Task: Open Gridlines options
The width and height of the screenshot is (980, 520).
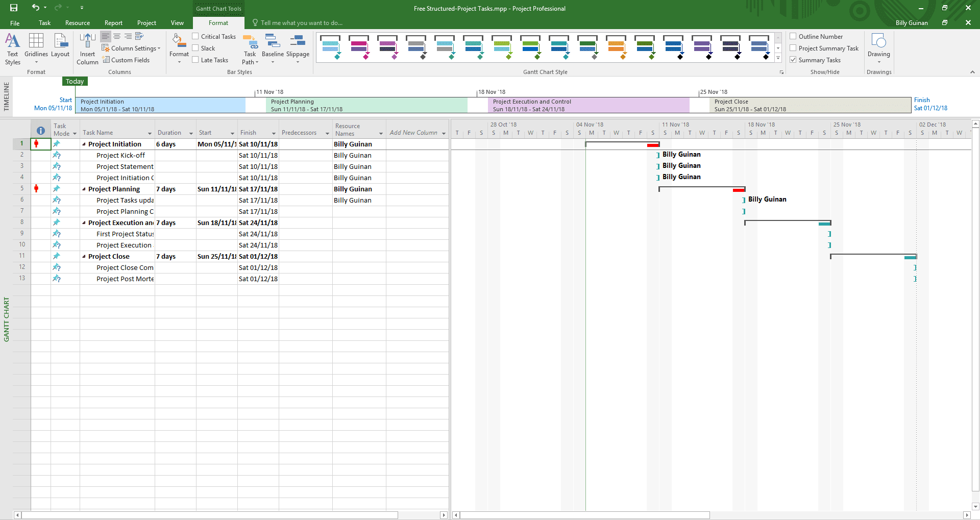Action: tap(36, 49)
